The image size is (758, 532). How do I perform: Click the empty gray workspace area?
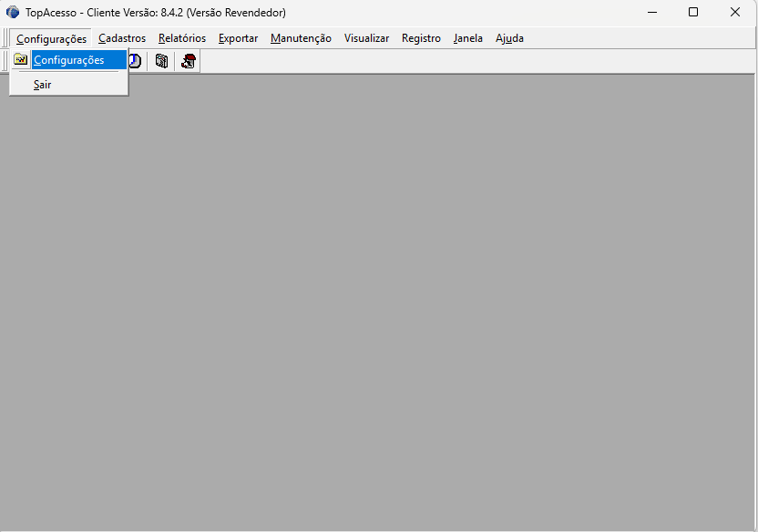tap(410, 301)
